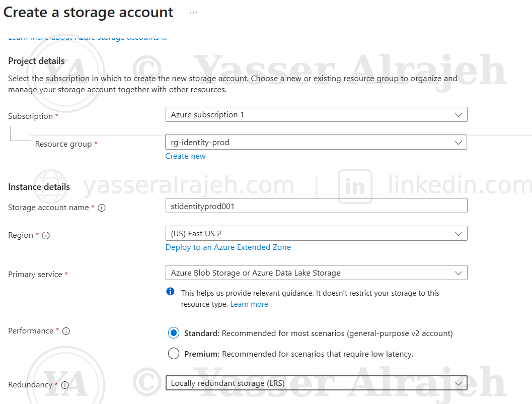Open the Subscription dropdown
The image size is (532, 404).
pyautogui.click(x=316, y=114)
